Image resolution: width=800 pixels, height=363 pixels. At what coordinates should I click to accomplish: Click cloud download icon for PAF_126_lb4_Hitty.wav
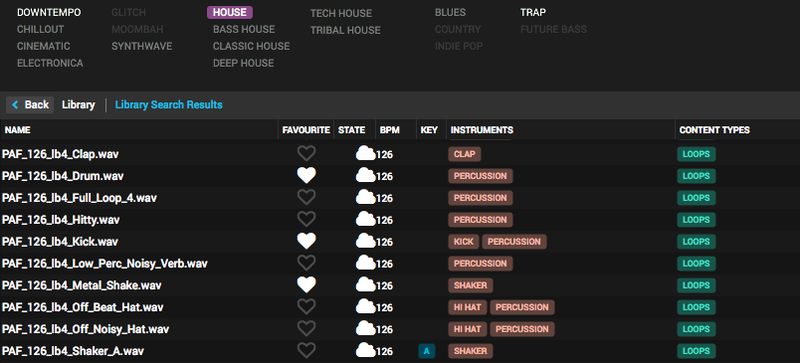365,219
